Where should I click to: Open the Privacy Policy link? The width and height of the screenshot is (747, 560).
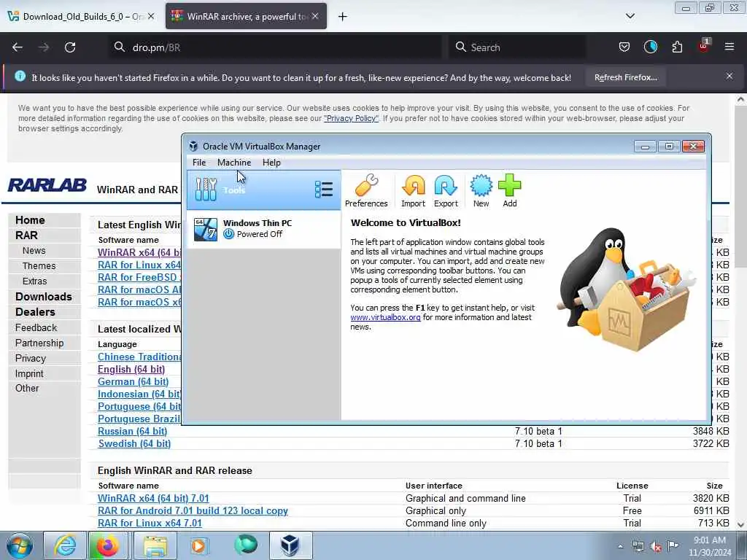(351, 118)
